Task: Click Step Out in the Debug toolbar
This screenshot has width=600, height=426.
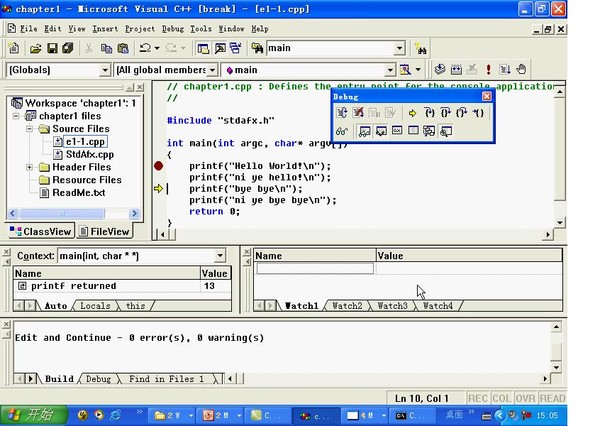Action: [x=461, y=113]
